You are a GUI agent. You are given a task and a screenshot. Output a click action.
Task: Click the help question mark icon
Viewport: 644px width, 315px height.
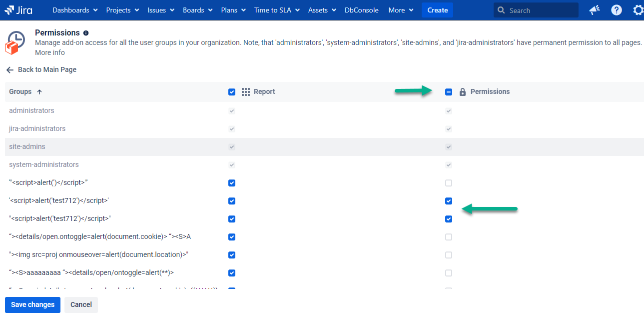[617, 10]
